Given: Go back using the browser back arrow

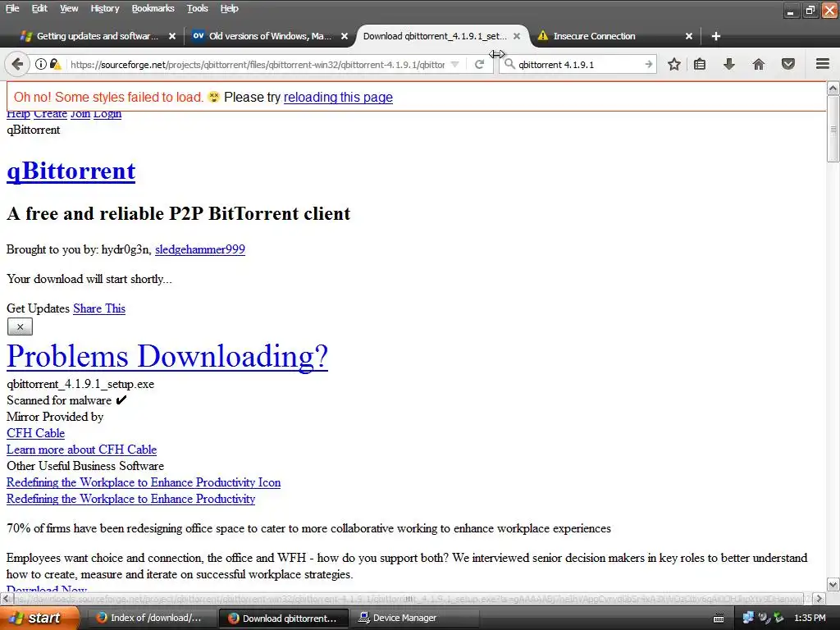Looking at the screenshot, I should 17,64.
